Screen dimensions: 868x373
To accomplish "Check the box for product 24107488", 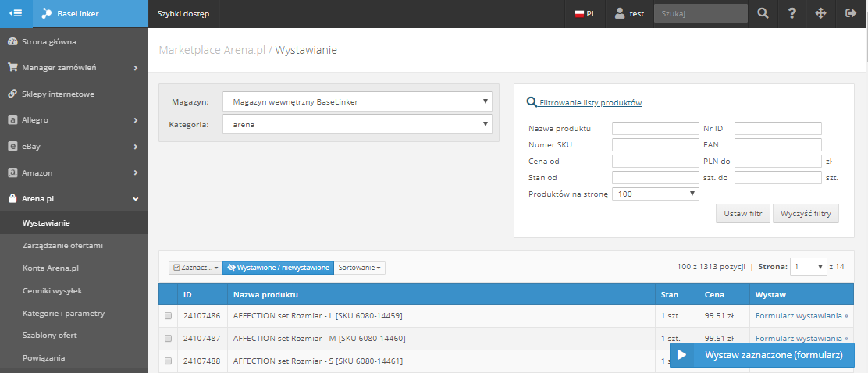I will tap(169, 361).
